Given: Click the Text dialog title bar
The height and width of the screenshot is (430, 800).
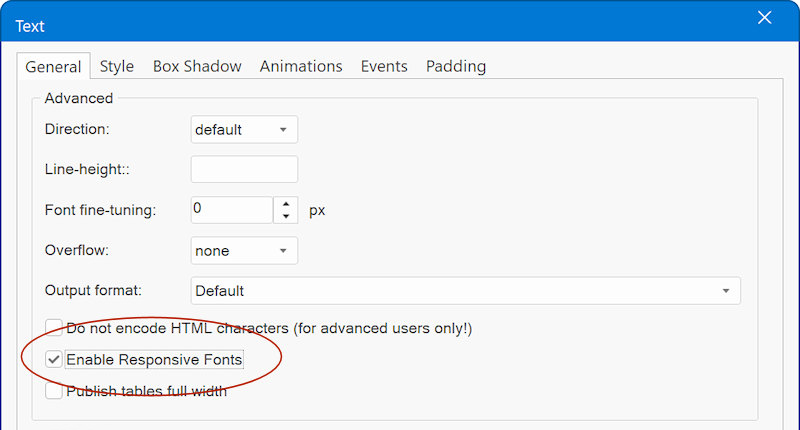Looking at the screenshot, I should (x=380, y=25).
